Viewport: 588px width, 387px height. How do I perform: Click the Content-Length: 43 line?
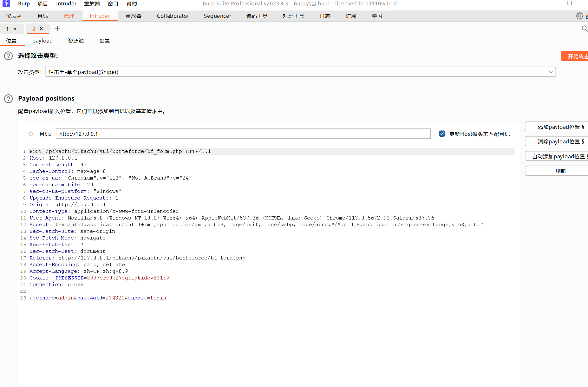(x=58, y=165)
